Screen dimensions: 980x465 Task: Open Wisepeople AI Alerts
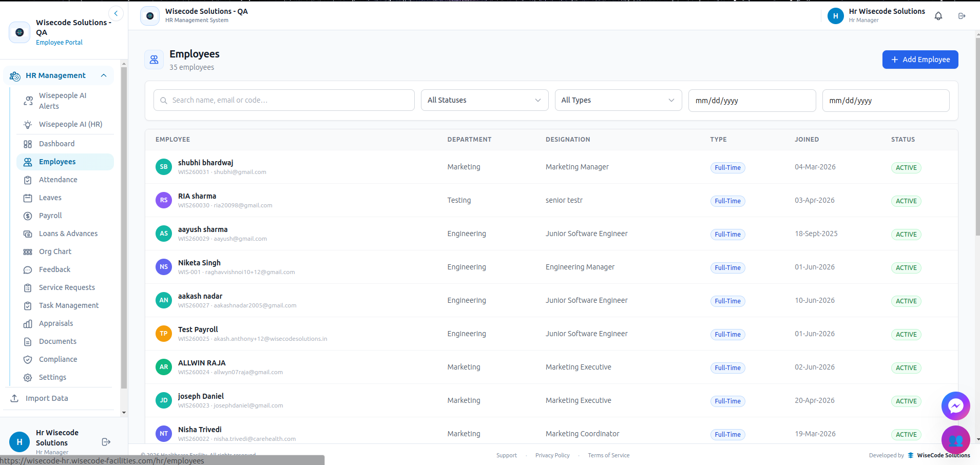[65, 101]
